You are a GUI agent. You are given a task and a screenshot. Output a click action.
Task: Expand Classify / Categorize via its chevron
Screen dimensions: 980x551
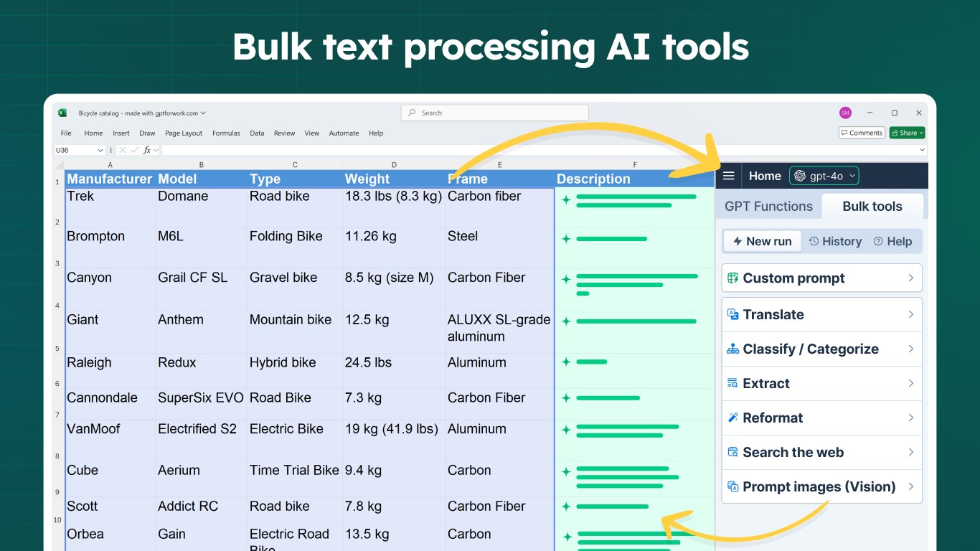(911, 349)
